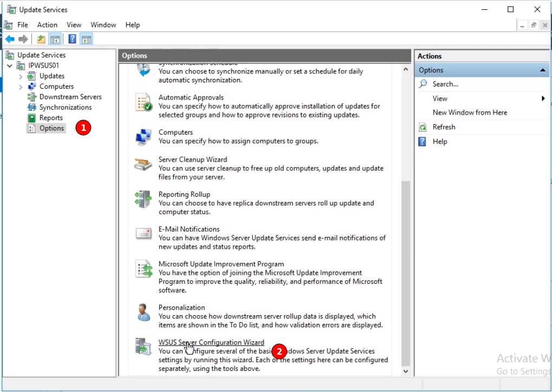Open the Window menu
Screen dimensions: 552x392
[x=103, y=25]
